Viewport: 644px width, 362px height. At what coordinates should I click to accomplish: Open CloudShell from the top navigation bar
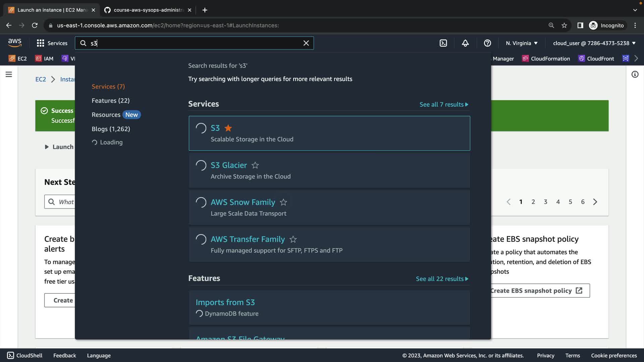pos(443,43)
